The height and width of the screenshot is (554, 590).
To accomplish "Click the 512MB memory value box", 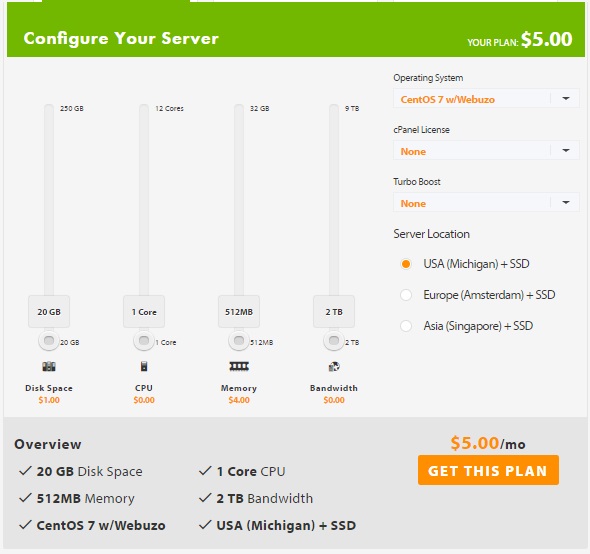I will point(239,312).
